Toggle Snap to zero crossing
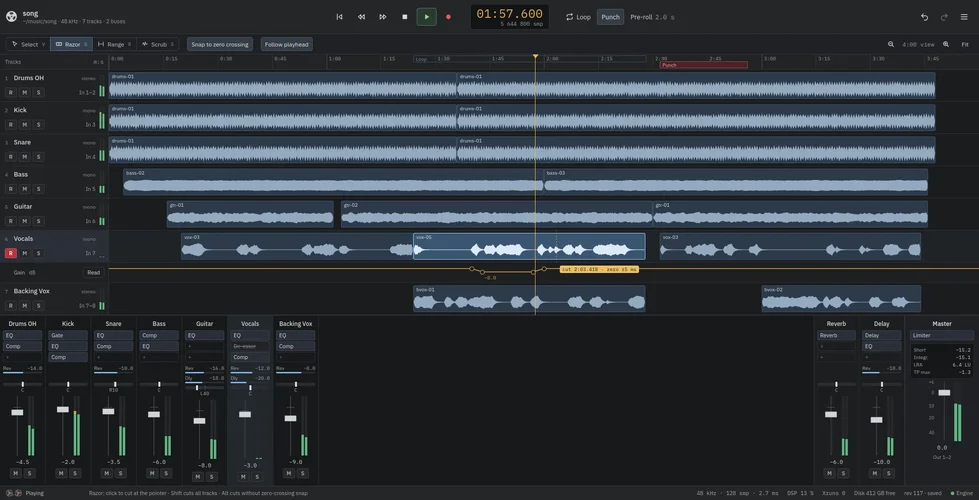 point(220,44)
